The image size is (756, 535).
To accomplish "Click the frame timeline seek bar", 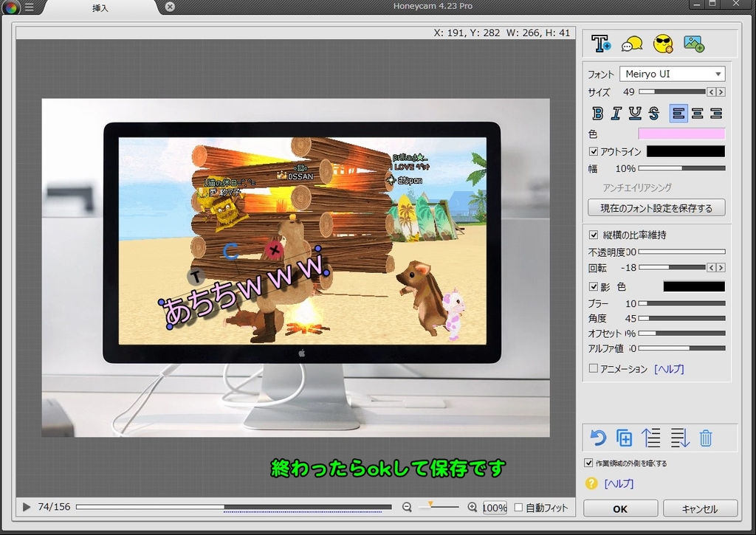I will (234, 507).
